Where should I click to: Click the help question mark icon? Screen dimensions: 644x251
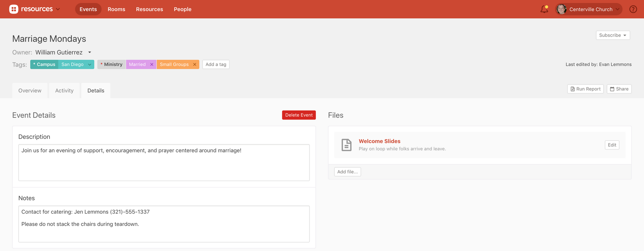(x=633, y=9)
